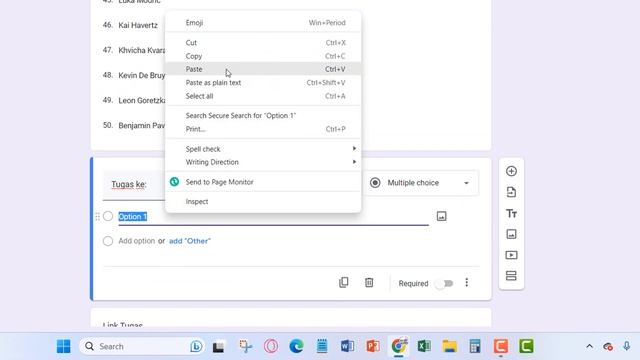Open PowerPoint from the taskbar
The width and height of the screenshot is (640, 360).
pyautogui.click(x=373, y=346)
